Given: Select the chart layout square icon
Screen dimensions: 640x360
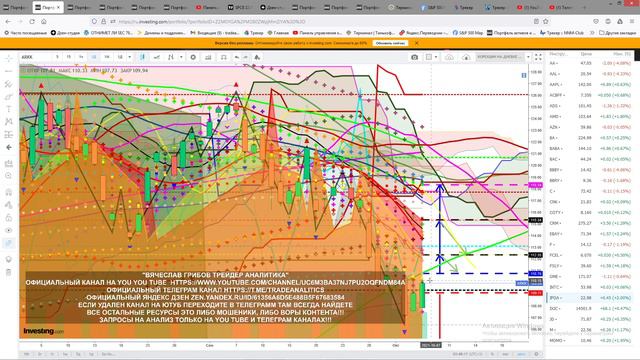Looking at the screenshot, I should [x=429, y=57].
